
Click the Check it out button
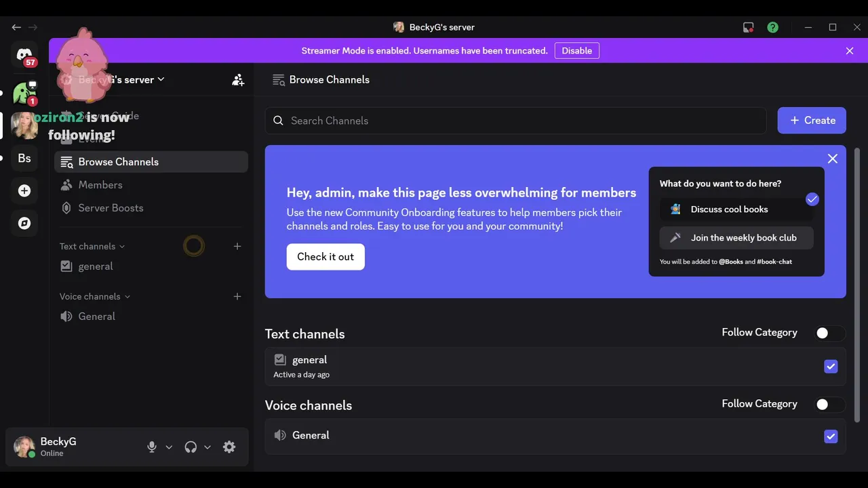click(x=325, y=257)
